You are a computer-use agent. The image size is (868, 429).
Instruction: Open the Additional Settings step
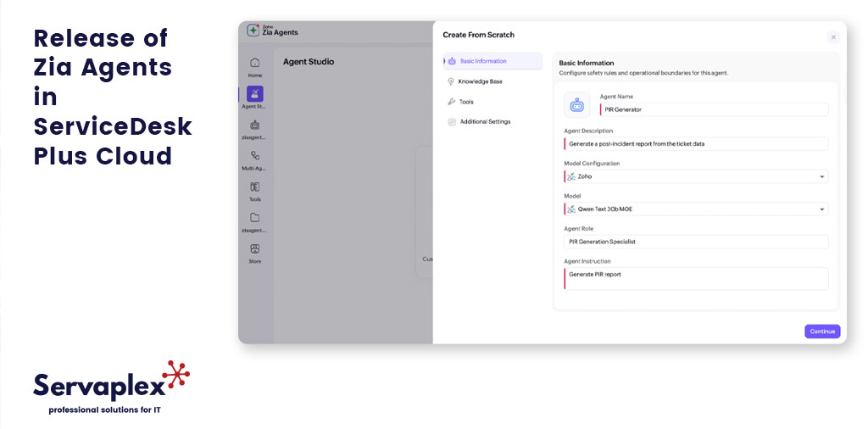pos(480,122)
